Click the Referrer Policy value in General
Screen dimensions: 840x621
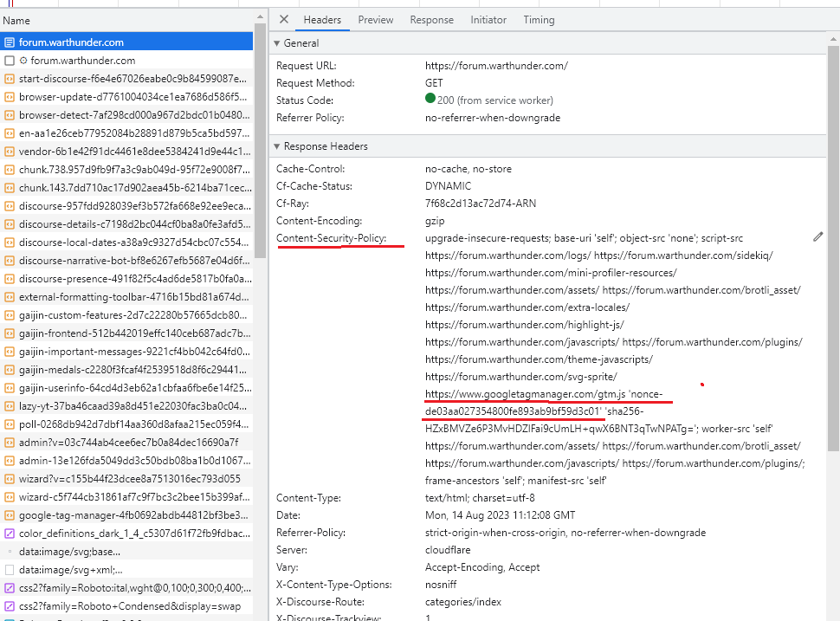pos(493,118)
